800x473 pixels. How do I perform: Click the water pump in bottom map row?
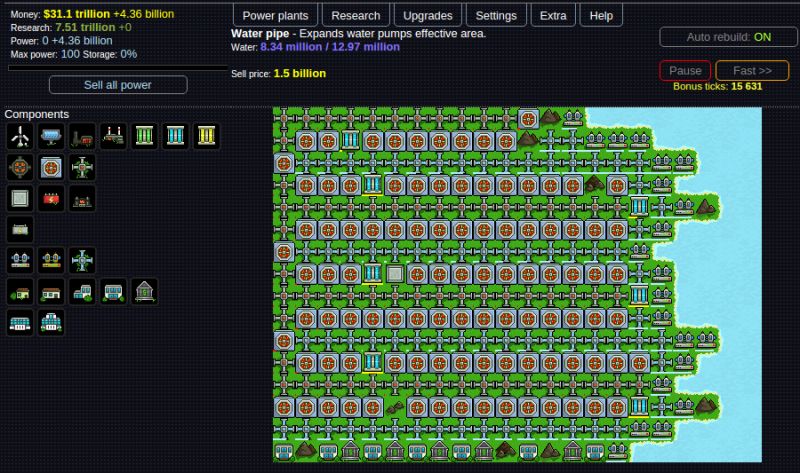(x=617, y=452)
